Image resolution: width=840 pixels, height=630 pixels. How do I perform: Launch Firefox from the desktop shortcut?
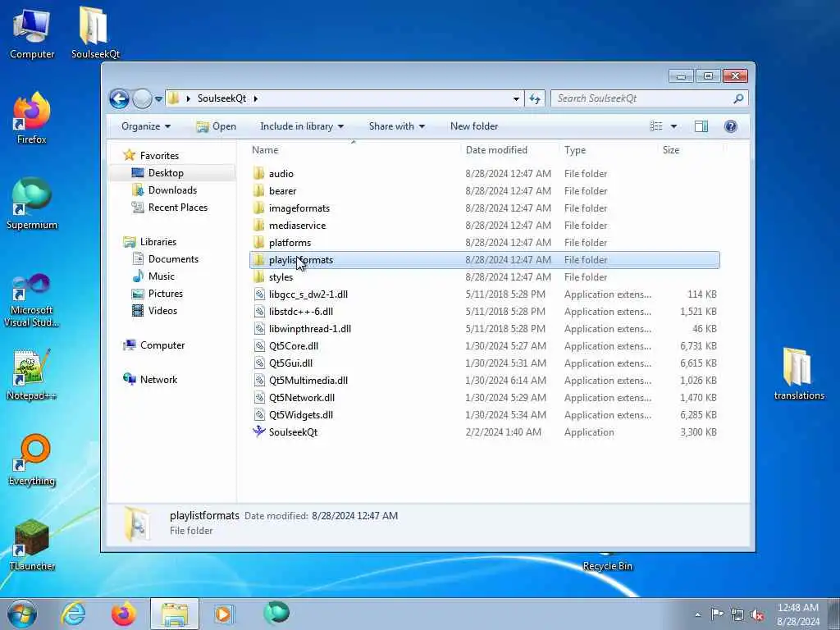click(32, 119)
